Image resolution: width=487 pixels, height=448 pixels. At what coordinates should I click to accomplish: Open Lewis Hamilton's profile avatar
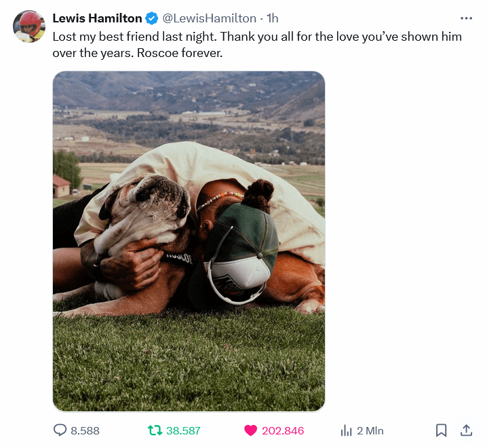click(x=29, y=26)
